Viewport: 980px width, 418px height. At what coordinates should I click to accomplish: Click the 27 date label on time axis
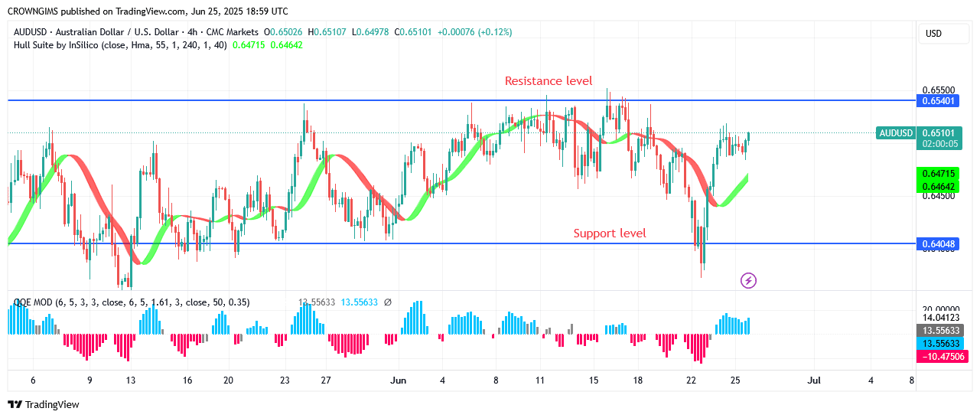click(x=326, y=380)
